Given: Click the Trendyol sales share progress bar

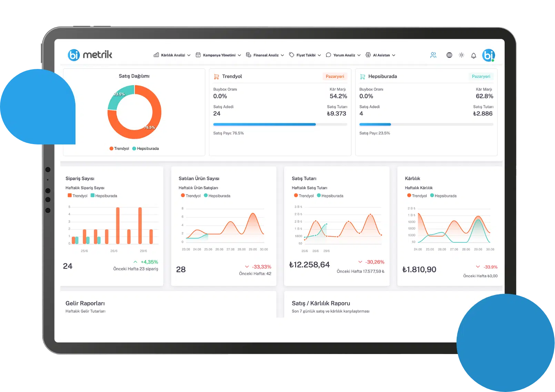Looking at the screenshot, I should point(264,124).
